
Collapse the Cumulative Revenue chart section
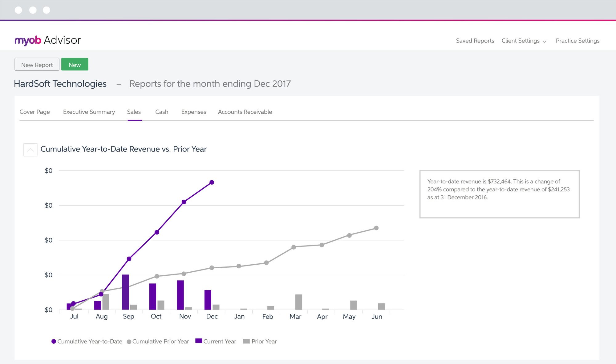coord(30,150)
